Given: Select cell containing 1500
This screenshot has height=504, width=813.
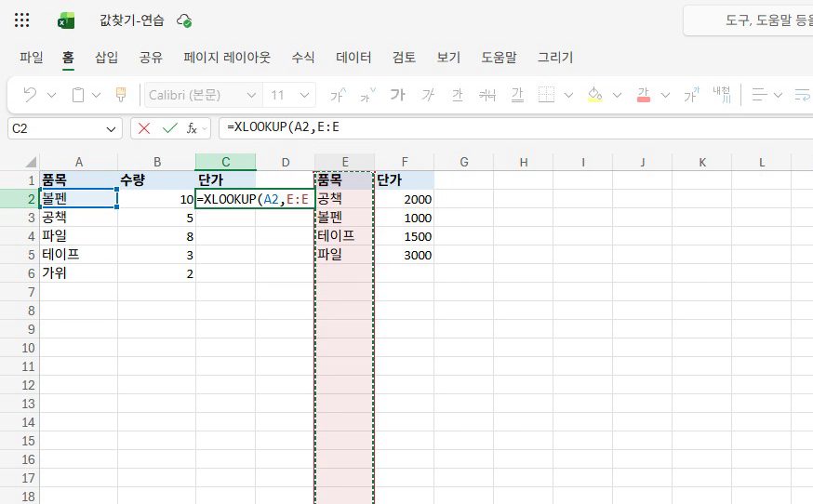Looking at the screenshot, I should tap(405, 236).
